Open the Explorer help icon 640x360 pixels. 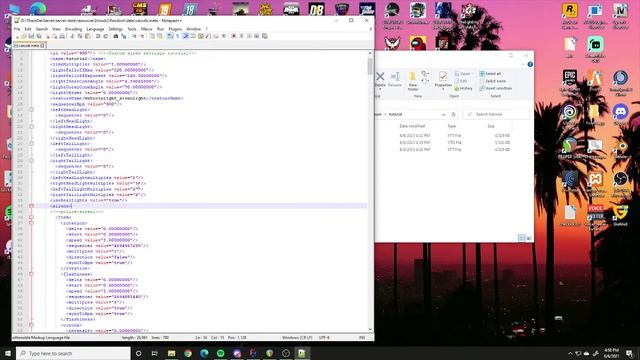point(530,64)
